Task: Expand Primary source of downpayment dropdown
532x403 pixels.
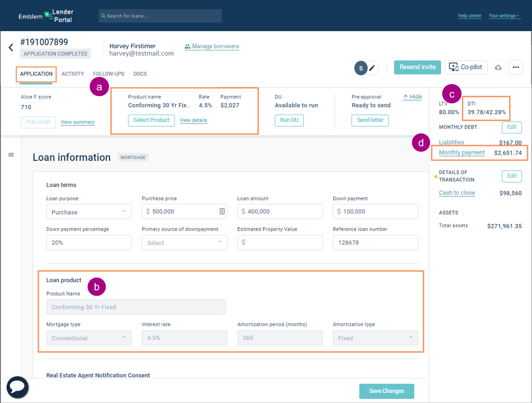Action: pyautogui.click(x=184, y=243)
